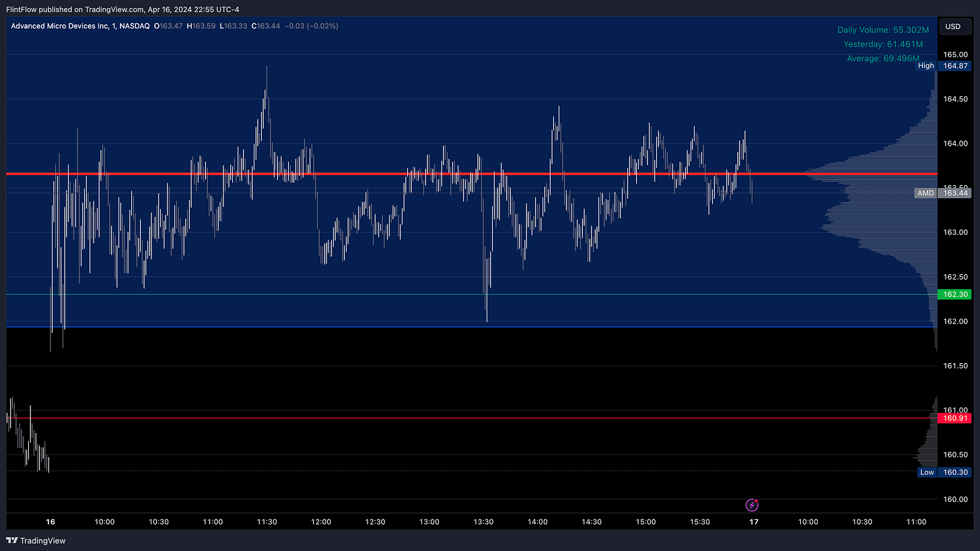The height and width of the screenshot is (551, 980).
Task: Click the 160.00 price axis label
Action: (955, 499)
